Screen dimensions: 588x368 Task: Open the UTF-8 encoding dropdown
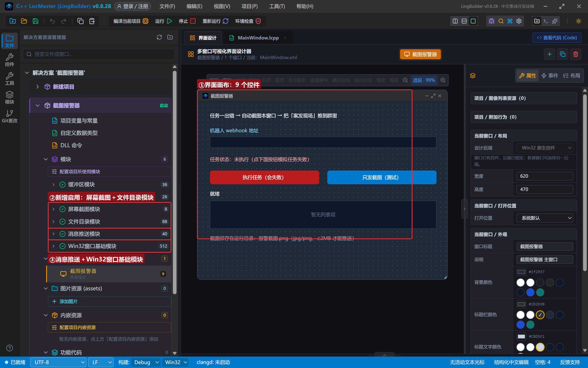click(x=58, y=362)
